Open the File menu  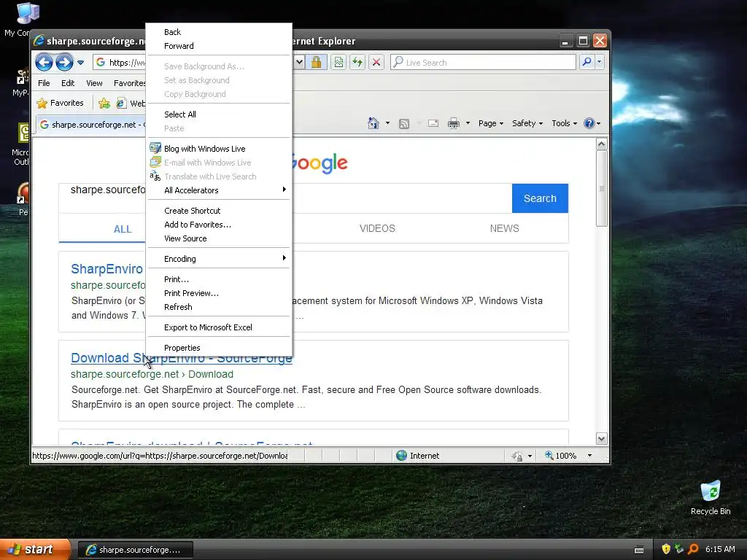[44, 83]
